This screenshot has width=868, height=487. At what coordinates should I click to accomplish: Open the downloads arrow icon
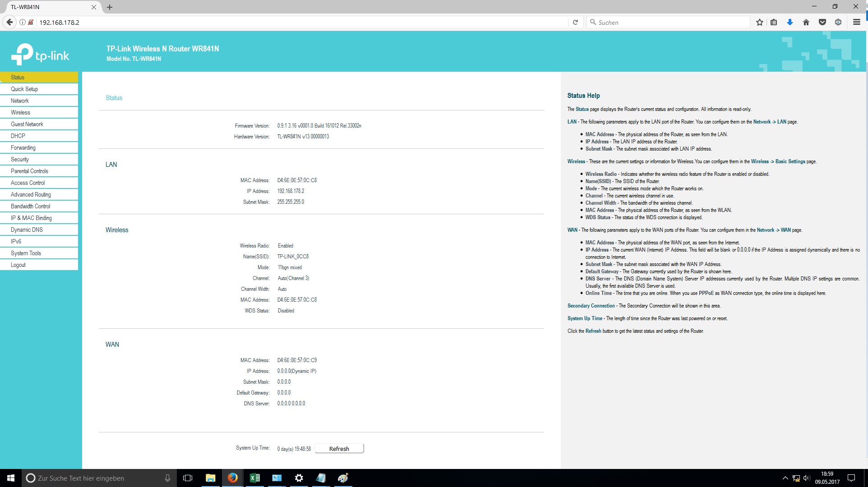coord(790,22)
